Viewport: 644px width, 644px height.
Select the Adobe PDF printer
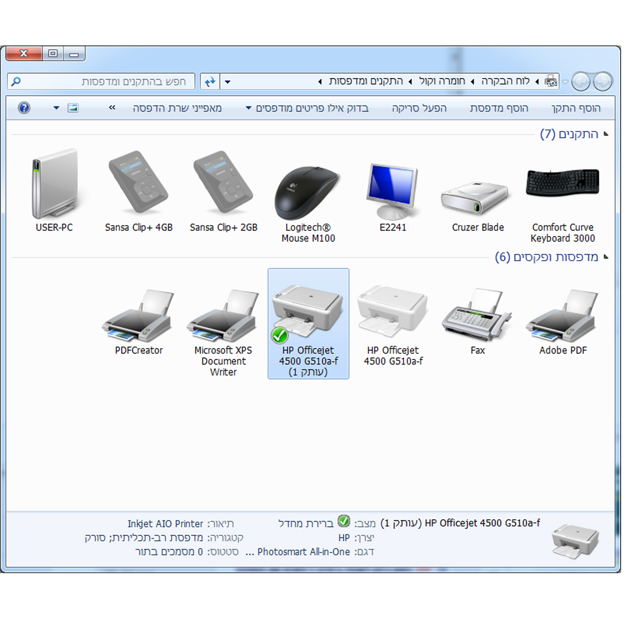[x=563, y=322]
